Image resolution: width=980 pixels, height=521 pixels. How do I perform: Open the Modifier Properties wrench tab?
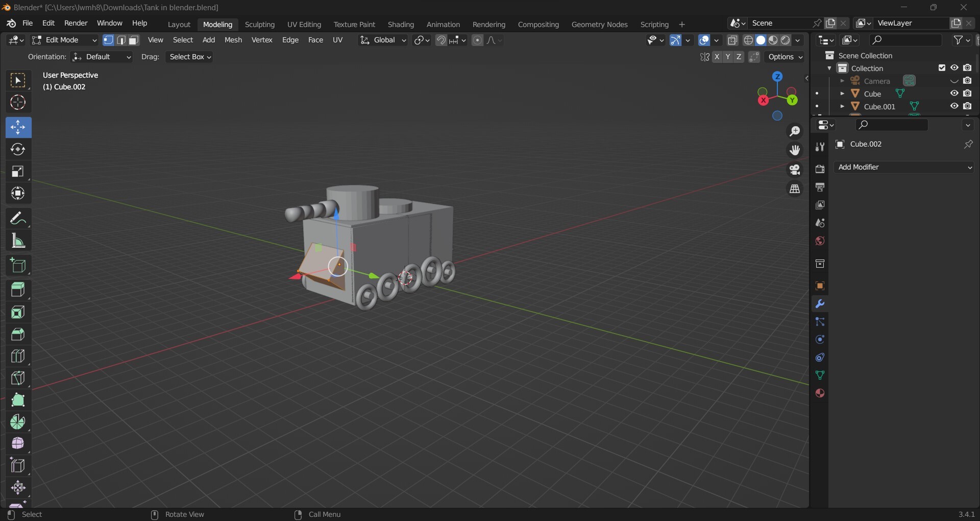point(820,304)
